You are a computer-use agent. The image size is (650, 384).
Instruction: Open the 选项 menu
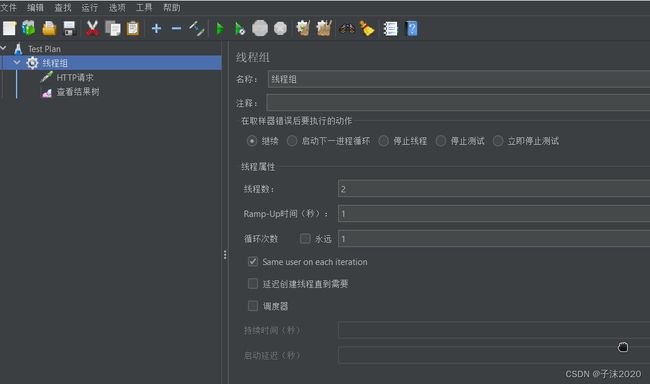point(117,7)
